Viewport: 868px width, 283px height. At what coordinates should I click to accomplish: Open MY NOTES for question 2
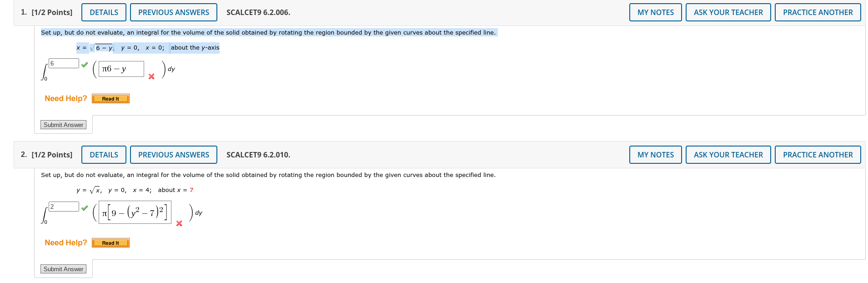coord(655,155)
